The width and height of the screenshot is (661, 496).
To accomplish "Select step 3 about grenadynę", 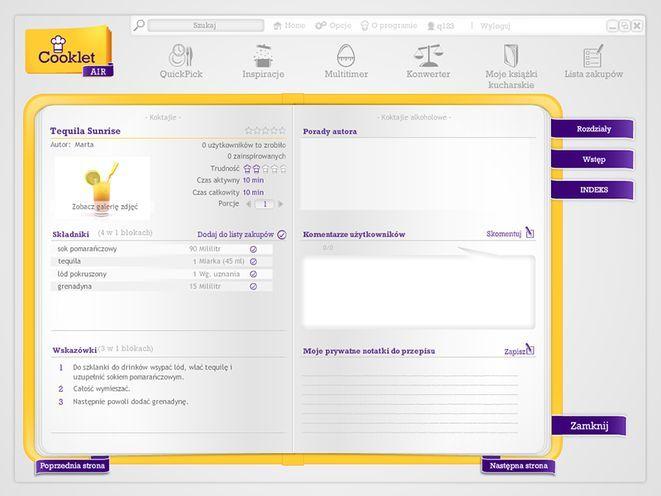I will (x=130, y=402).
